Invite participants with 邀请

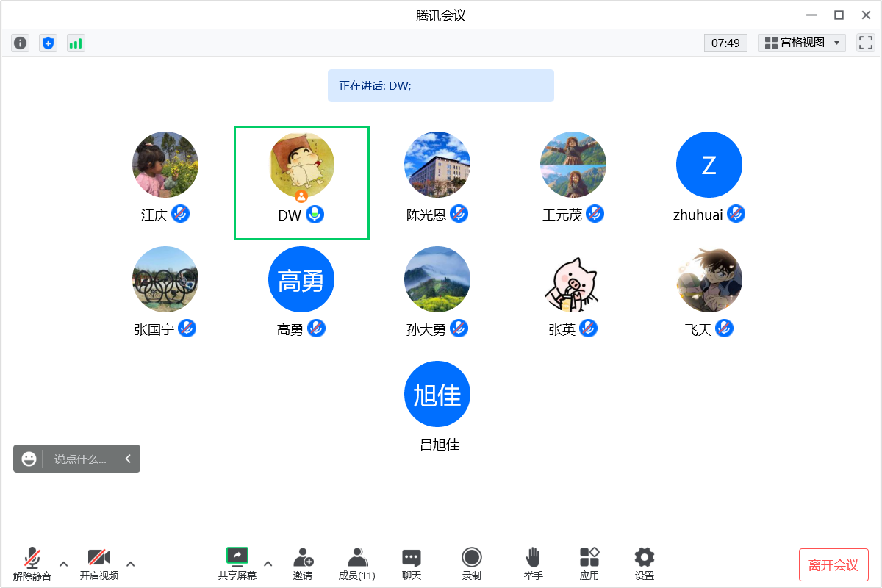pos(303,563)
